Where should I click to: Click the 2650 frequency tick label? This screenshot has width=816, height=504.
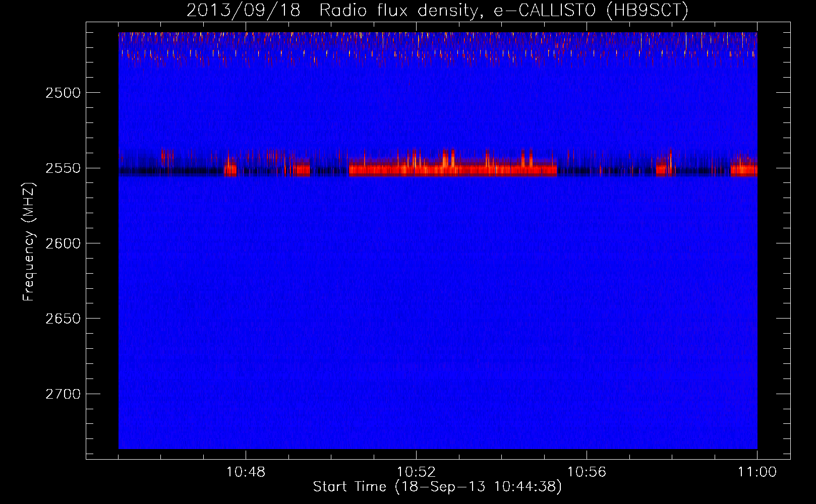coord(63,319)
